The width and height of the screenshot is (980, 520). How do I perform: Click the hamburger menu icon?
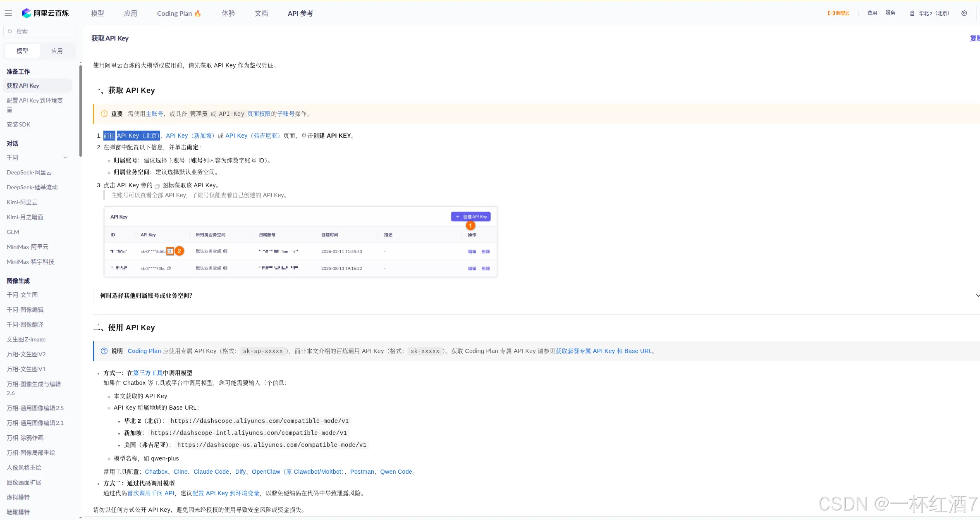tap(8, 13)
